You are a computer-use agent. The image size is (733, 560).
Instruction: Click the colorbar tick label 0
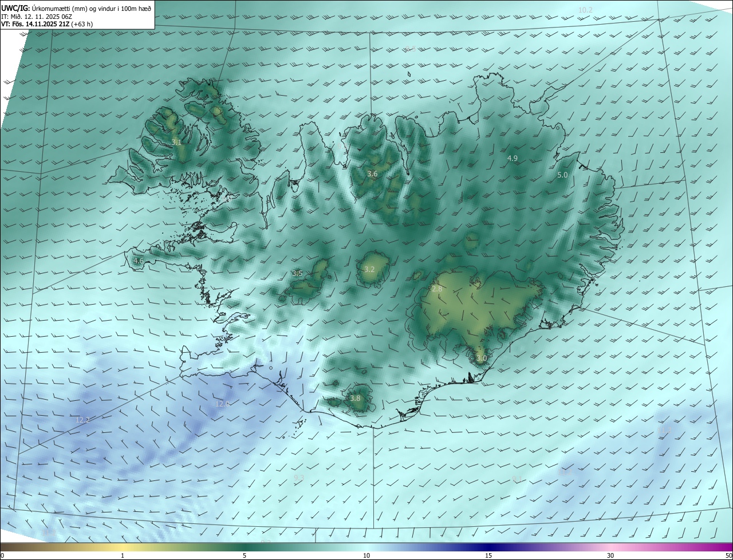click(x=2, y=555)
